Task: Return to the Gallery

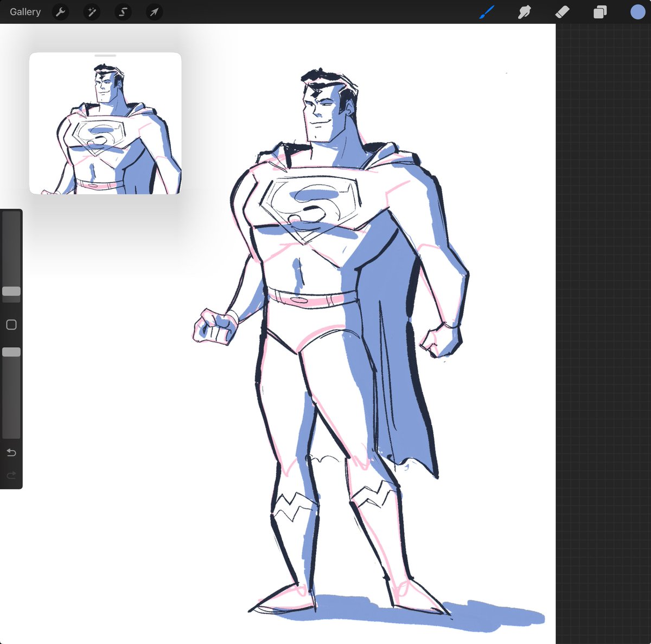Action: point(25,11)
